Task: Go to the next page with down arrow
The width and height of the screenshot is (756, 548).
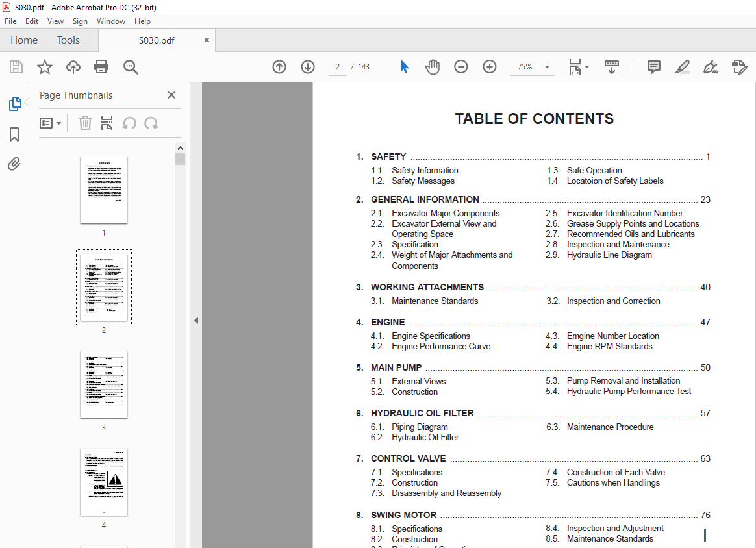Action: pyautogui.click(x=307, y=67)
